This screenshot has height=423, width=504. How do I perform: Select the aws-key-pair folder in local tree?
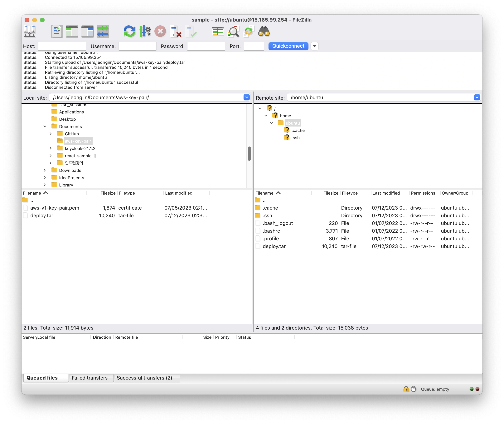78,141
